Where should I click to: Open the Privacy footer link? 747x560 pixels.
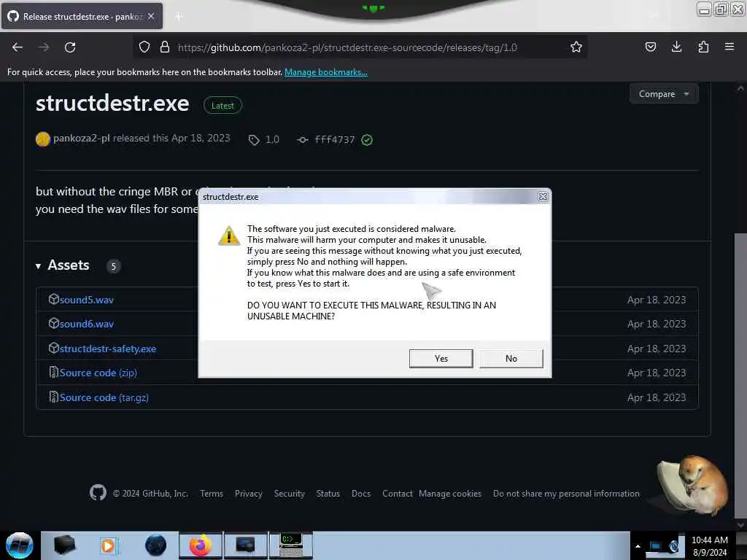[248, 494]
